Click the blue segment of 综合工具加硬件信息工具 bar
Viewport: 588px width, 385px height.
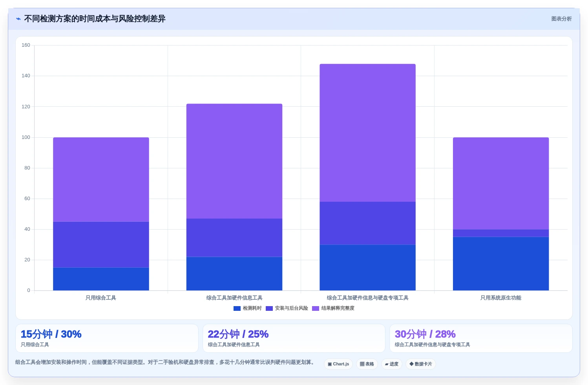tap(234, 274)
